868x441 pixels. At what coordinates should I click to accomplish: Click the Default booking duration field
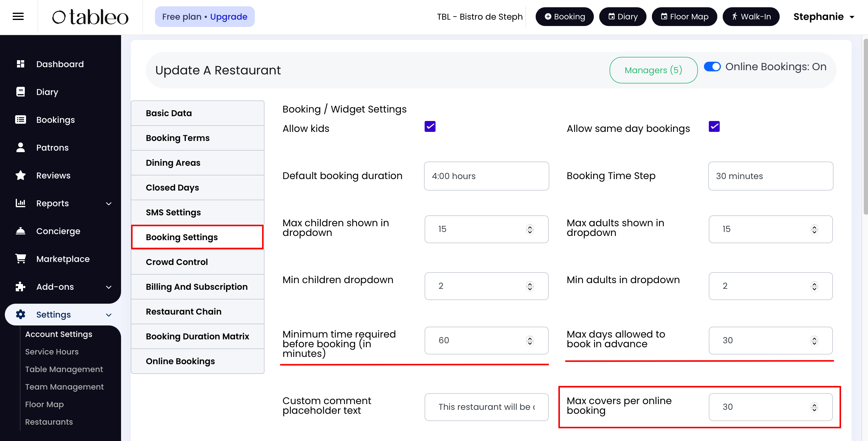pyautogui.click(x=486, y=176)
